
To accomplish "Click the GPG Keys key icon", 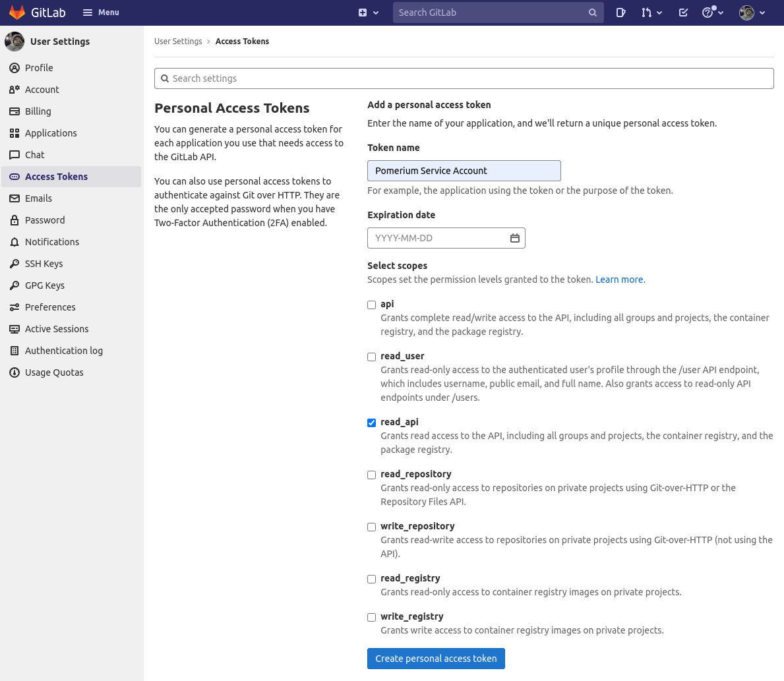I will click(15, 285).
